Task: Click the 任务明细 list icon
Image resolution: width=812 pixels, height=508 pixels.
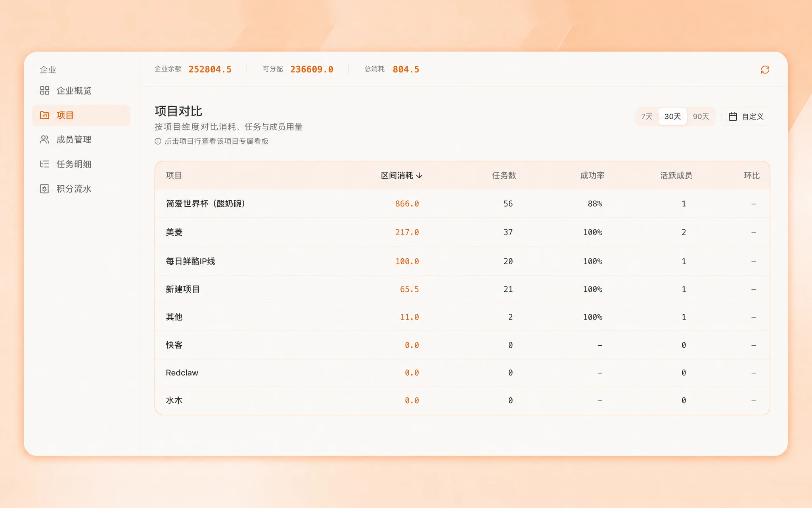Action: tap(44, 164)
